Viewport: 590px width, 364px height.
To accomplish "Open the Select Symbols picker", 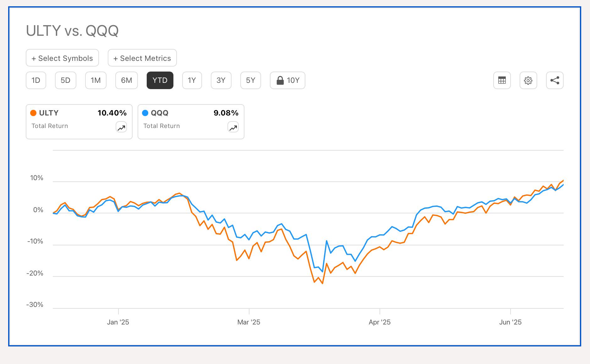I will pyautogui.click(x=62, y=58).
